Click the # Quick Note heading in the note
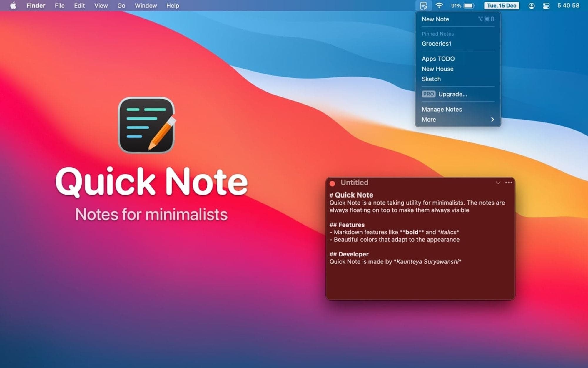588x368 pixels. [351, 195]
